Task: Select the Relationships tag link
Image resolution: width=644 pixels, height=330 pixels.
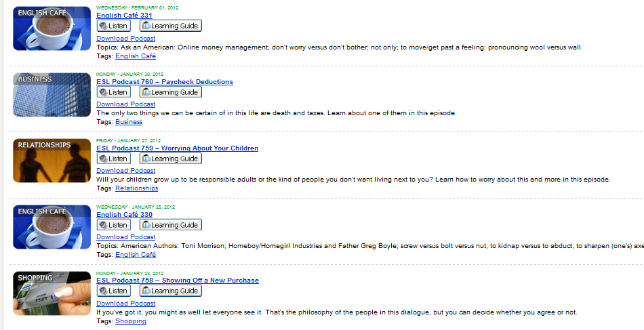Action: 137,188
